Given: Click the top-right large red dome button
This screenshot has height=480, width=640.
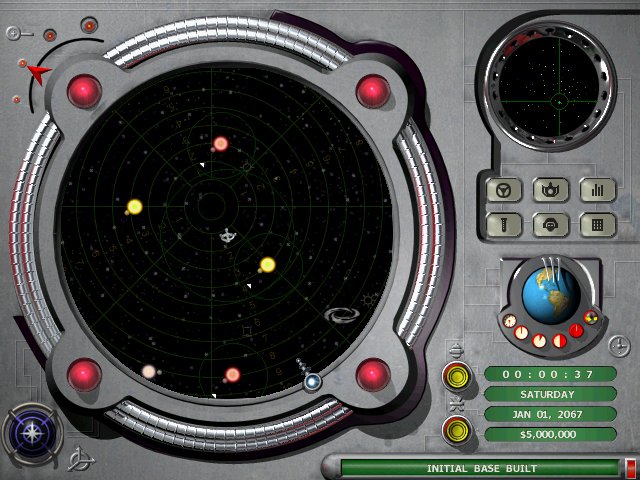Looking at the screenshot, I should click(373, 91).
